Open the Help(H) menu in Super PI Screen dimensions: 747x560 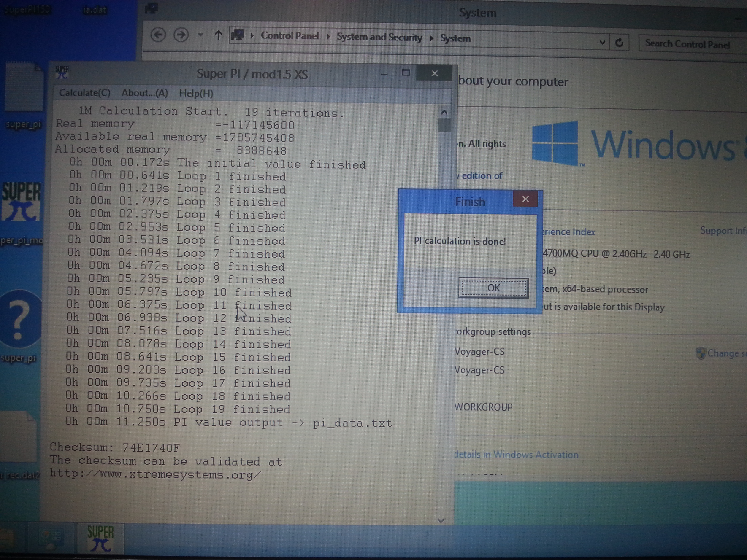(x=196, y=94)
